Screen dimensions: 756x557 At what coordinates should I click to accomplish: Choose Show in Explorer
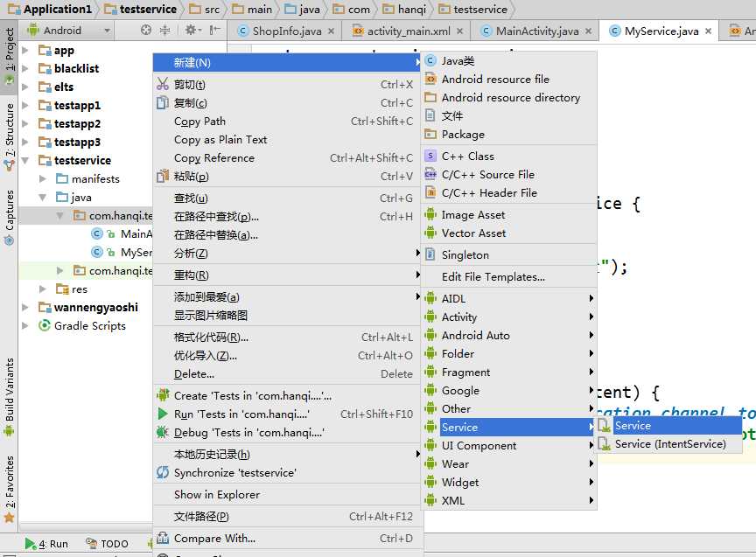287,495
